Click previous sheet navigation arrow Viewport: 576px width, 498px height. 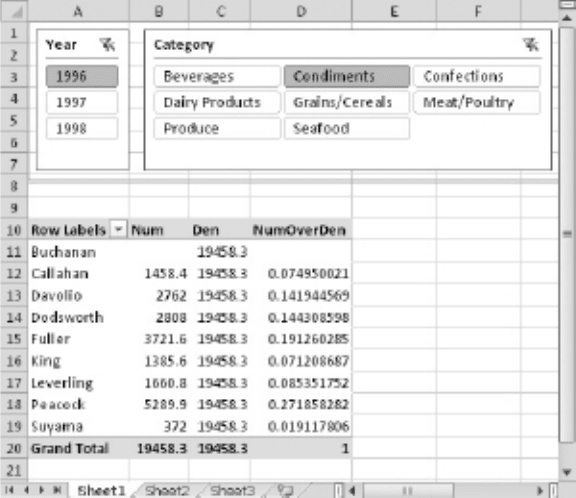click(x=26, y=490)
